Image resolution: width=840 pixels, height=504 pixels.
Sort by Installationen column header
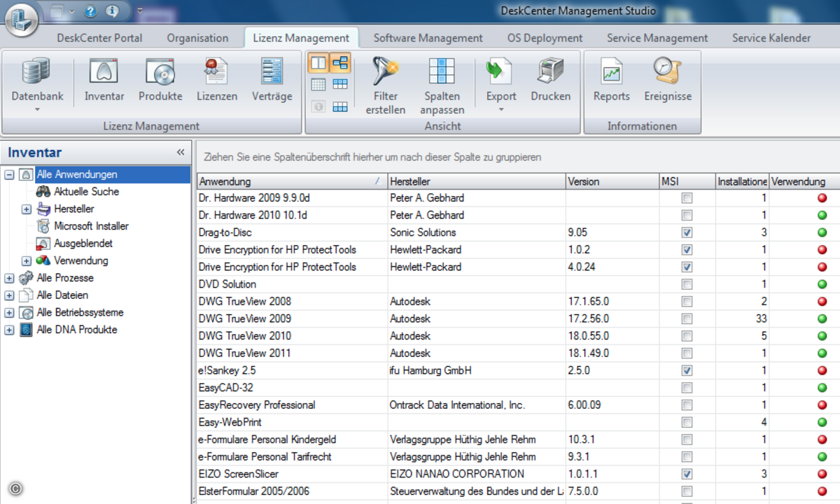tap(742, 181)
